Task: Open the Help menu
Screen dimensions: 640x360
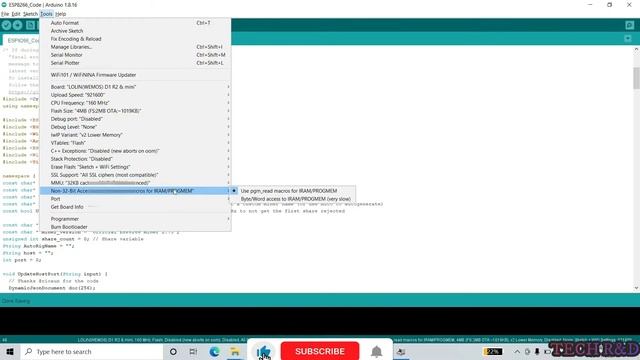Action: 60,14
